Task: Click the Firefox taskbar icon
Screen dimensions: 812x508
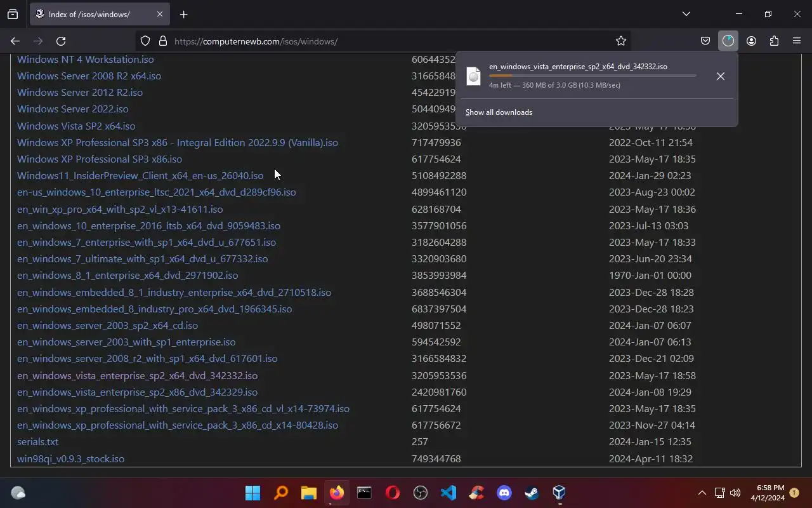Action: coord(336,493)
